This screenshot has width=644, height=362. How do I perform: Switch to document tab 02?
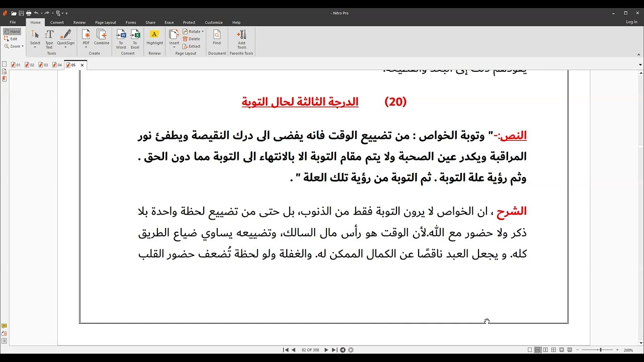29,65
